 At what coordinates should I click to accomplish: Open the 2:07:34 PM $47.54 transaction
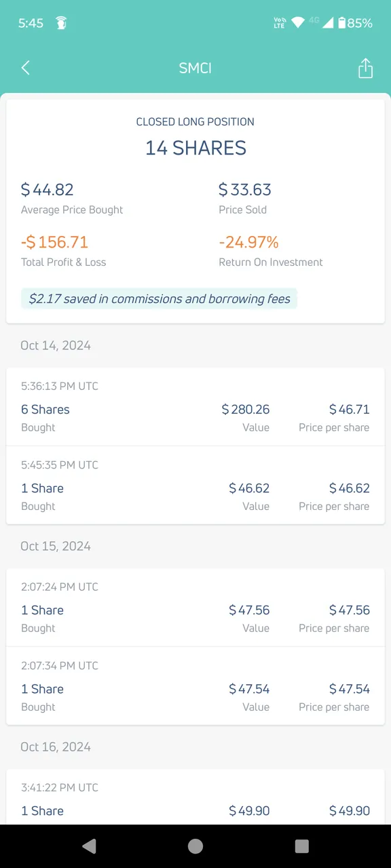(x=195, y=686)
